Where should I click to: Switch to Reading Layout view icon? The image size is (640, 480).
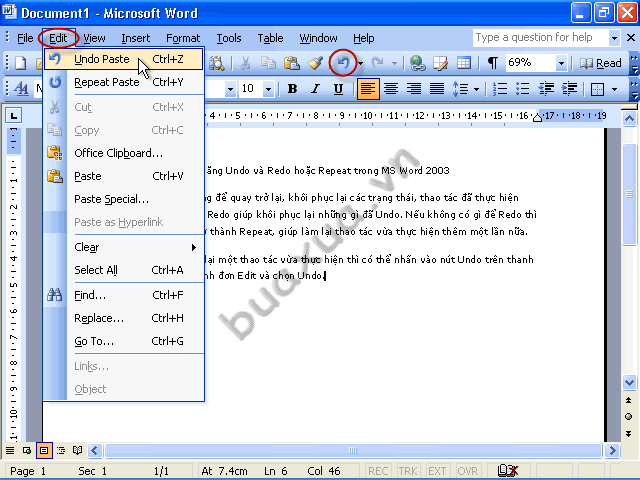(77, 451)
